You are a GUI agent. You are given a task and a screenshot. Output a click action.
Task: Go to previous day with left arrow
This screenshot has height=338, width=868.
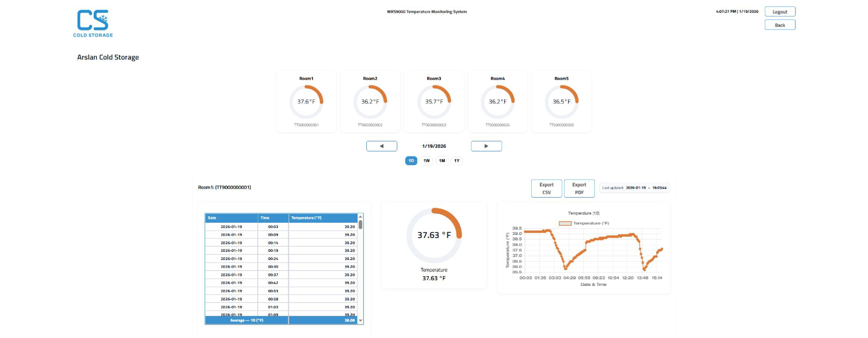point(381,146)
